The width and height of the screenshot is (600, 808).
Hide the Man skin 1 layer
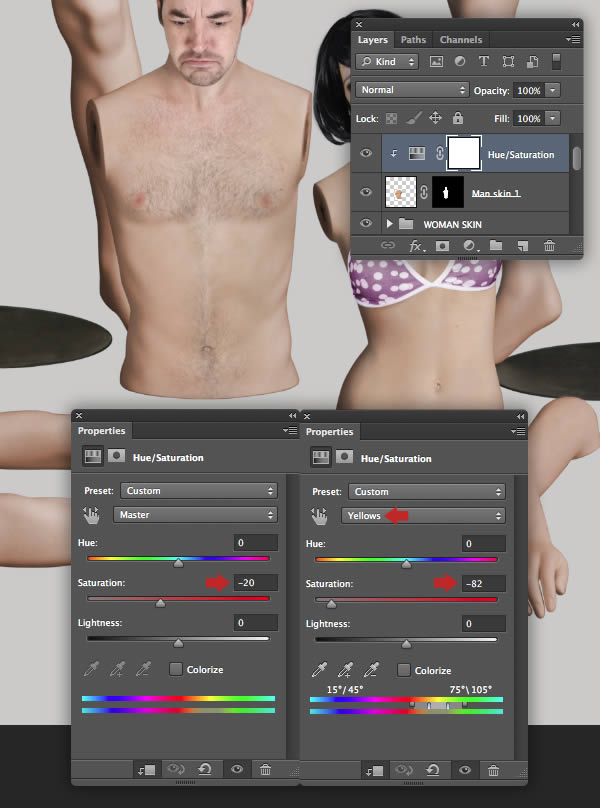[366, 192]
